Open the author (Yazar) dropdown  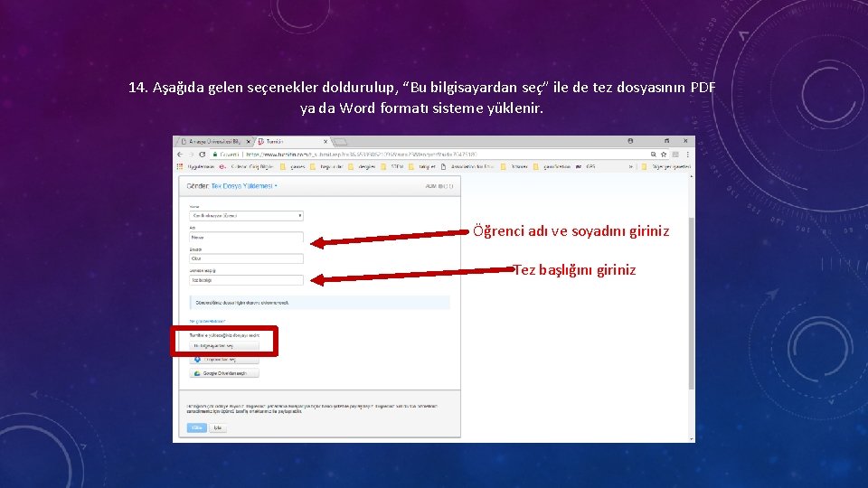(x=246, y=216)
